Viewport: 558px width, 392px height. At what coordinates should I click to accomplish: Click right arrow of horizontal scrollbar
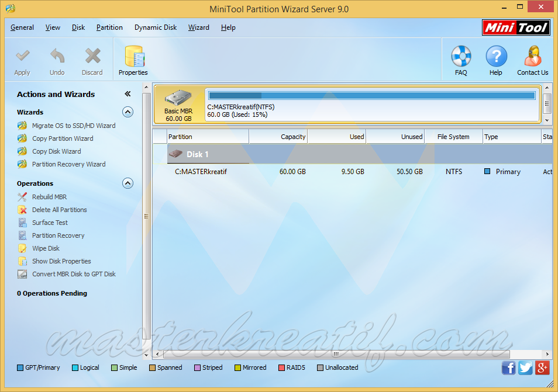click(x=547, y=354)
